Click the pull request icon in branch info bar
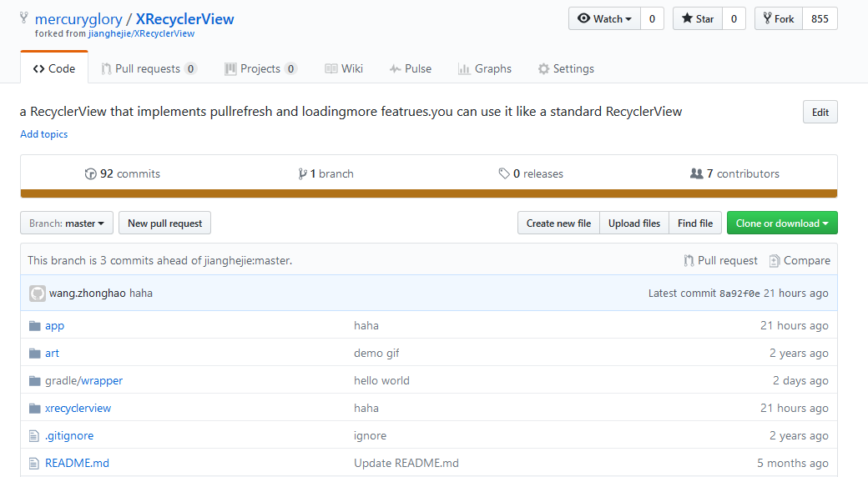Image resolution: width=868 pixels, height=477 pixels. tap(689, 261)
